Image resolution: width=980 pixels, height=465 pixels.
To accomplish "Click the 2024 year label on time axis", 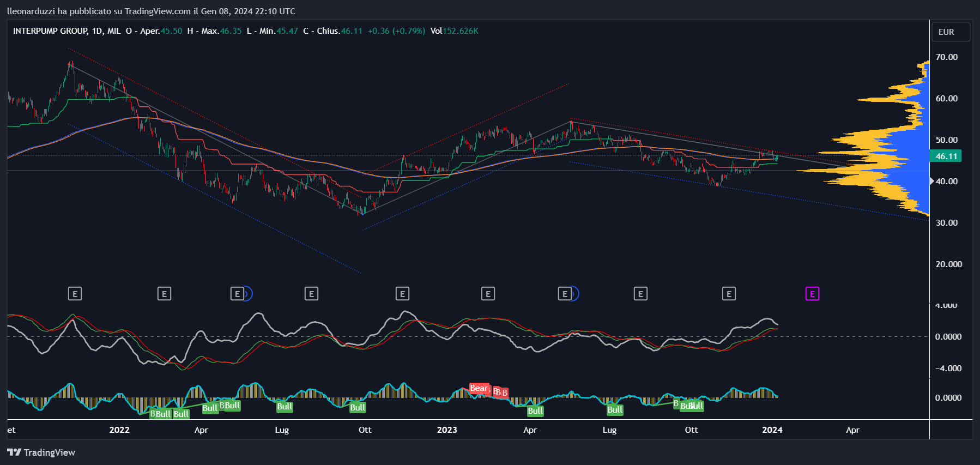I will [x=772, y=430].
